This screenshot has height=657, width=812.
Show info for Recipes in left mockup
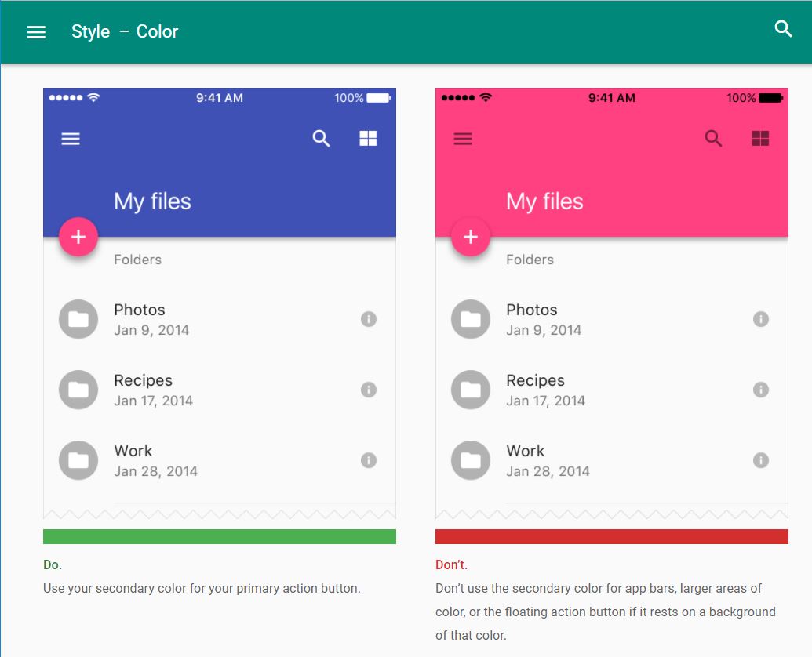point(368,390)
